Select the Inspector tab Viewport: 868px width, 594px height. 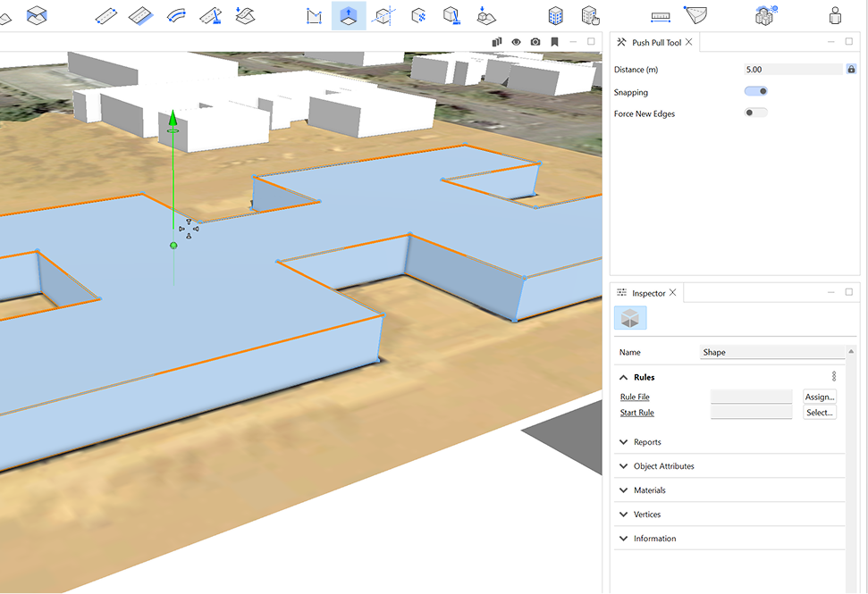pos(648,293)
